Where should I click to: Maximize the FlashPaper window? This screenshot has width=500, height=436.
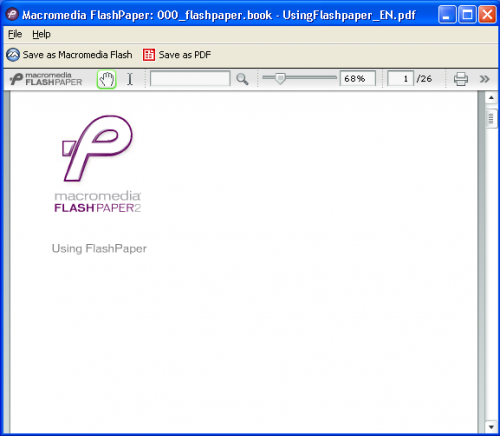tap(467, 15)
